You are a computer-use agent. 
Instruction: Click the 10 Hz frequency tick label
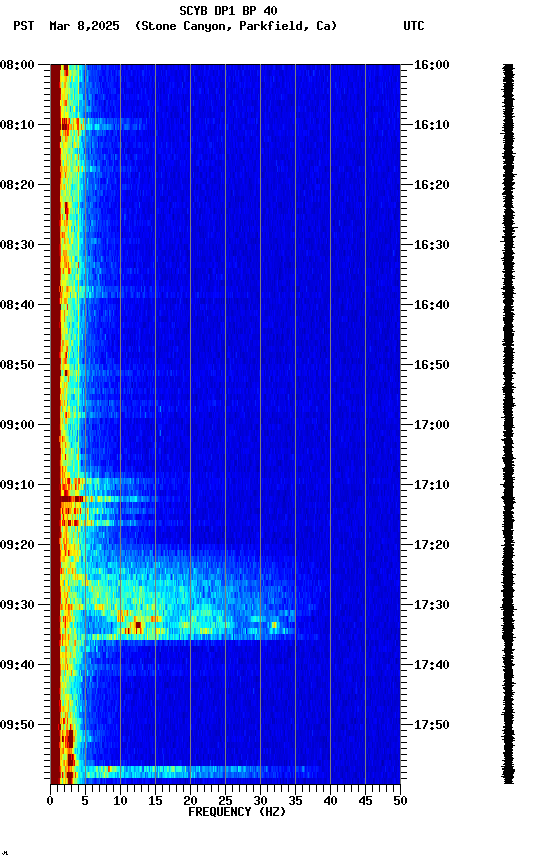[120, 802]
